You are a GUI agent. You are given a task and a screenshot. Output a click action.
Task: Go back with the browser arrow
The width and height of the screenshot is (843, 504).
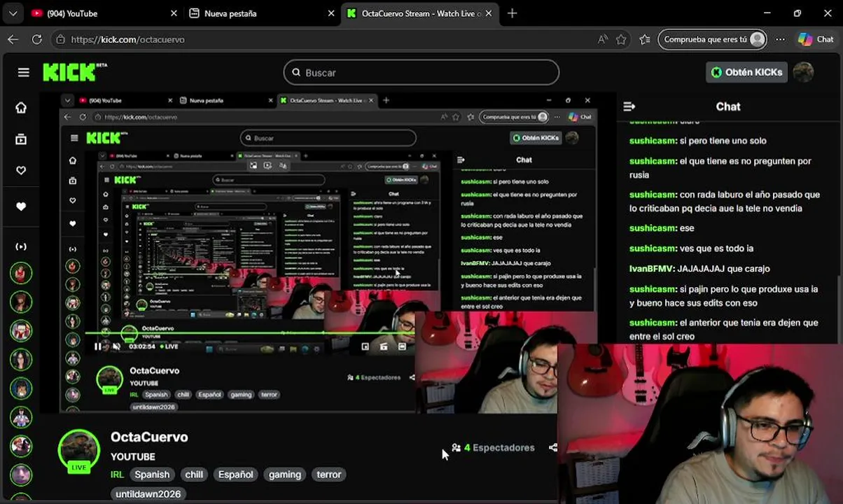(x=13, y=39)
